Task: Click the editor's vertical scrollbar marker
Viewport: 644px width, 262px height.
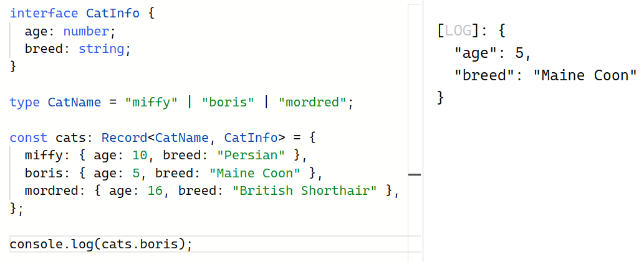Action: click(x=415, y=175)
